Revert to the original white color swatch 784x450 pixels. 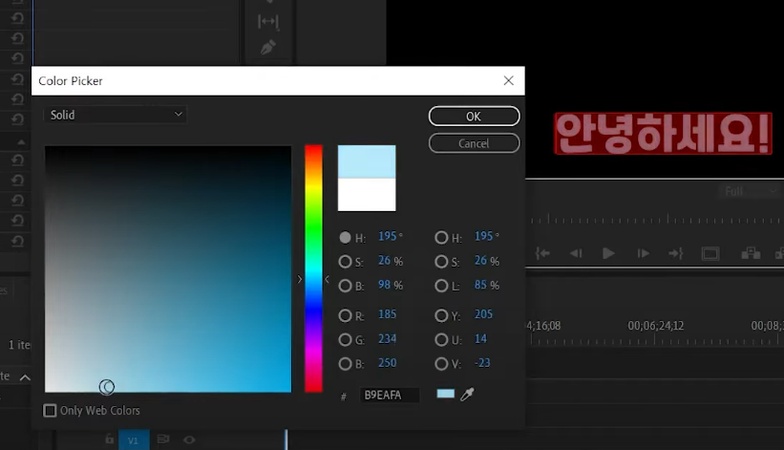pos(366,194)
